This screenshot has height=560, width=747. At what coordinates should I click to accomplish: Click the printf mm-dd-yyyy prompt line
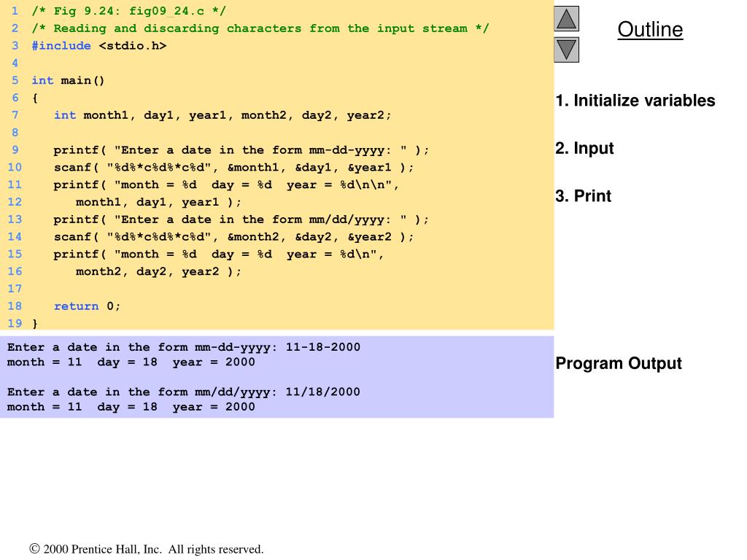(241, 150)
